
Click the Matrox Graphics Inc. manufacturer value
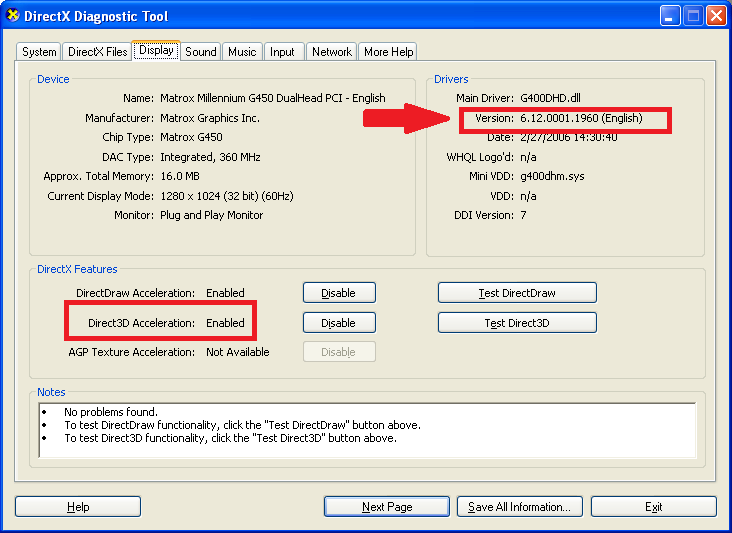[x=210, y=118]
